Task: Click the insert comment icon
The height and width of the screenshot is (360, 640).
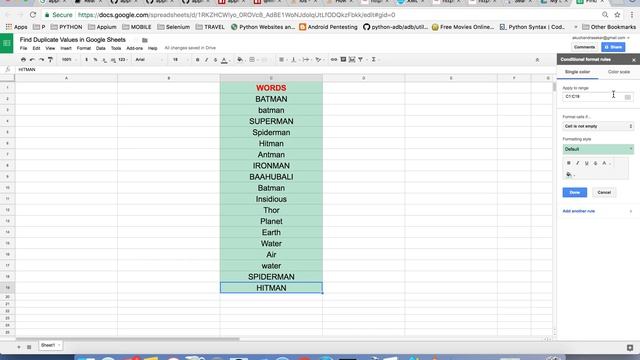Action: point(343,60)
